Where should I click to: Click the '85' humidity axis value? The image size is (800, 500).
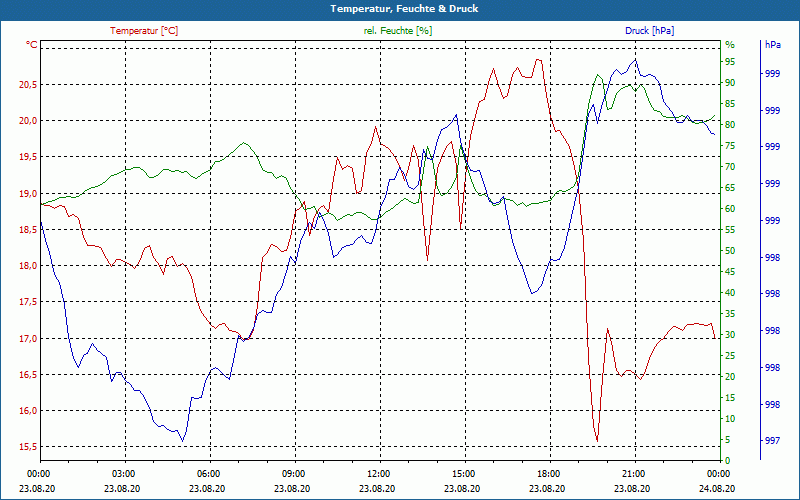pos(730,104)
